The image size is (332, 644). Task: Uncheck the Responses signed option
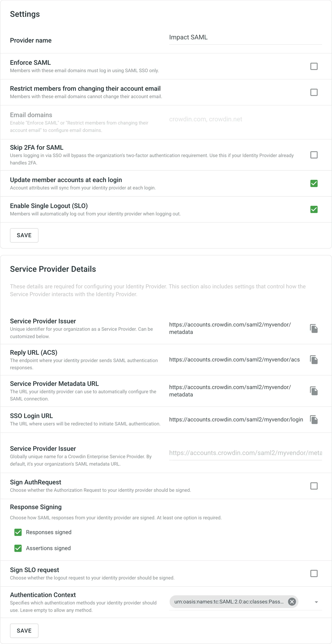pos(18,532)
